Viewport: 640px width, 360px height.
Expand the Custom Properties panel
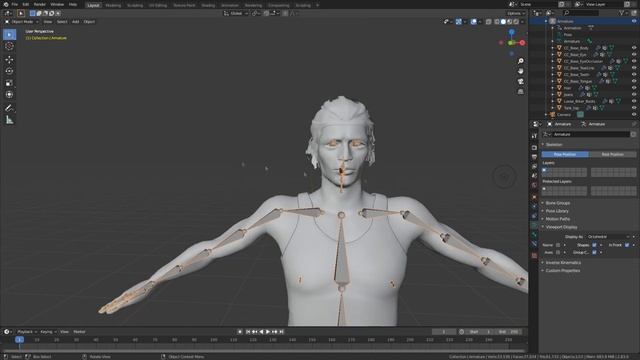(x=562, y=271)
